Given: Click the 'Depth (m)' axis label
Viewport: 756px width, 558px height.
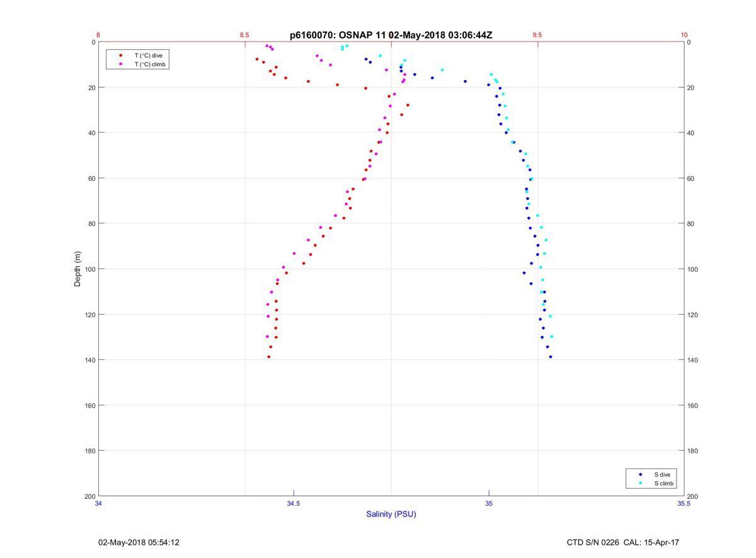Looking at the screenshot, I should pyautogui.click(x=77, y=269).
